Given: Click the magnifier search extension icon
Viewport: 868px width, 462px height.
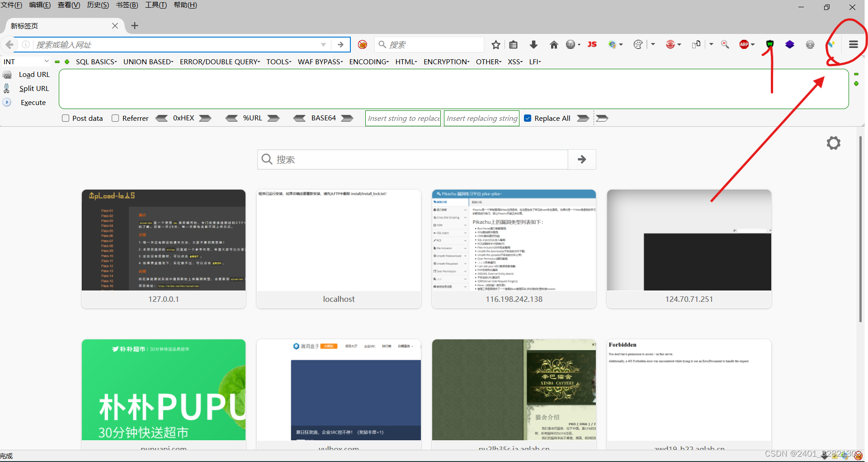Looking at the screenshot, I should click(725, 44).
